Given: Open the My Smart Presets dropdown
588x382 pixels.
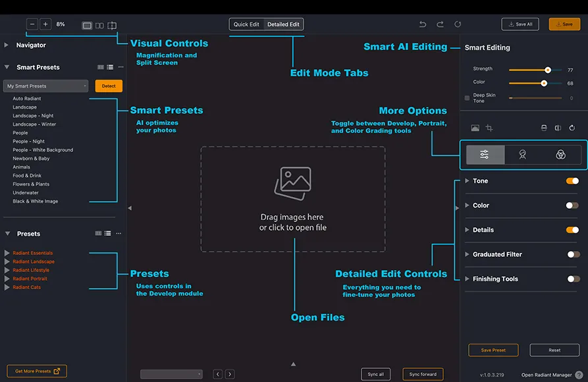Looking at the screenshot, I should [45, 86].
